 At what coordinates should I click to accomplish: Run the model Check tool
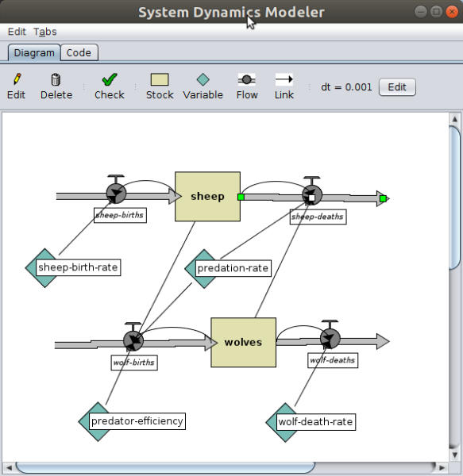(x=110, y=86)
